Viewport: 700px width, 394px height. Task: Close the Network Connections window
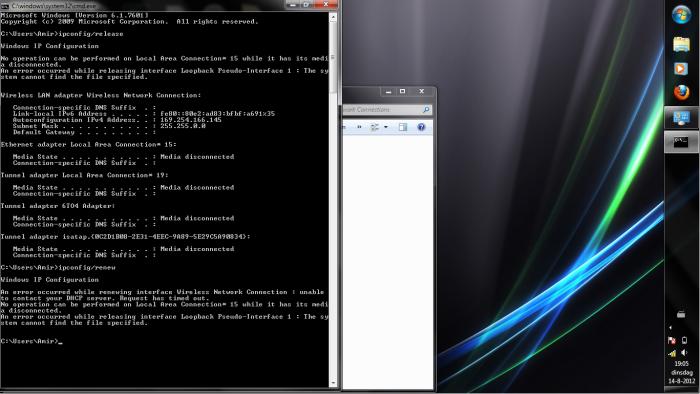(x=421, y=91)
